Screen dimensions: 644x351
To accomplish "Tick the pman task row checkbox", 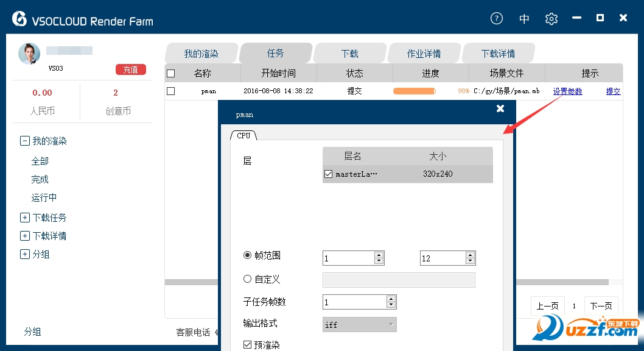I will coord(171,91).
